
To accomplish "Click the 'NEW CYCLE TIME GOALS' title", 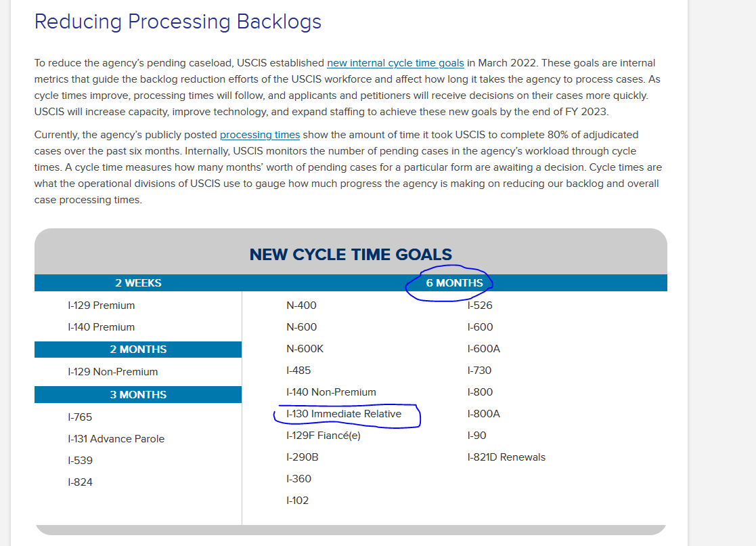I will [x=351, y=255].
